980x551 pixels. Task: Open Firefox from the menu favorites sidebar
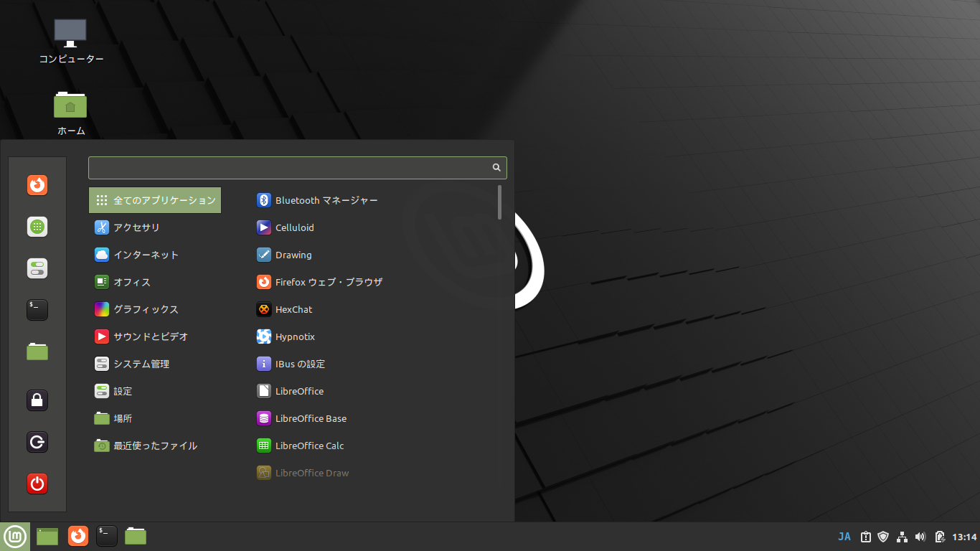(x=37, y=185)
